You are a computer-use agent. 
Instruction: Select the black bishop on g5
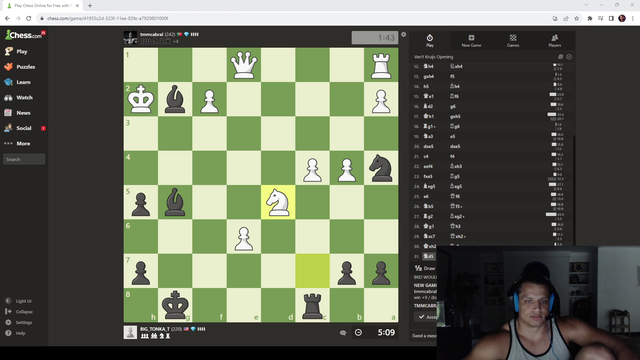coord(175,202)
